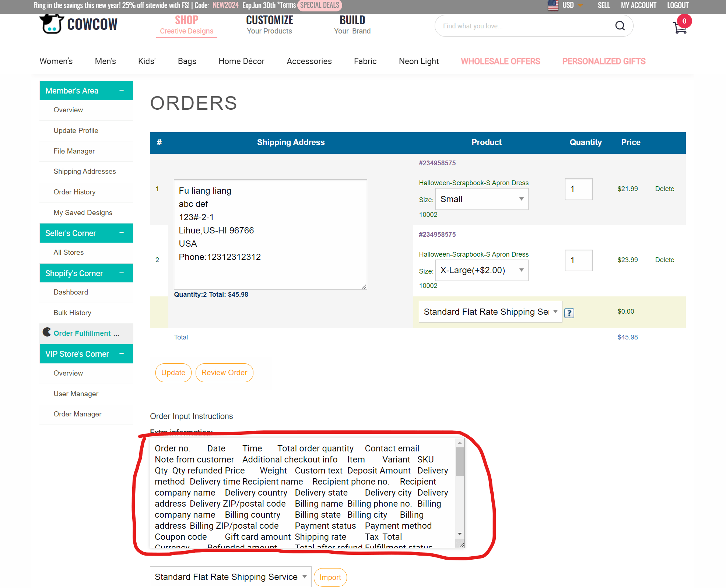Open the X-Large Halloween-Scrapbook-S Apron Dress link
Image resolution: width=726 pixels, height=588 pixels.
[x=474, y=254]
